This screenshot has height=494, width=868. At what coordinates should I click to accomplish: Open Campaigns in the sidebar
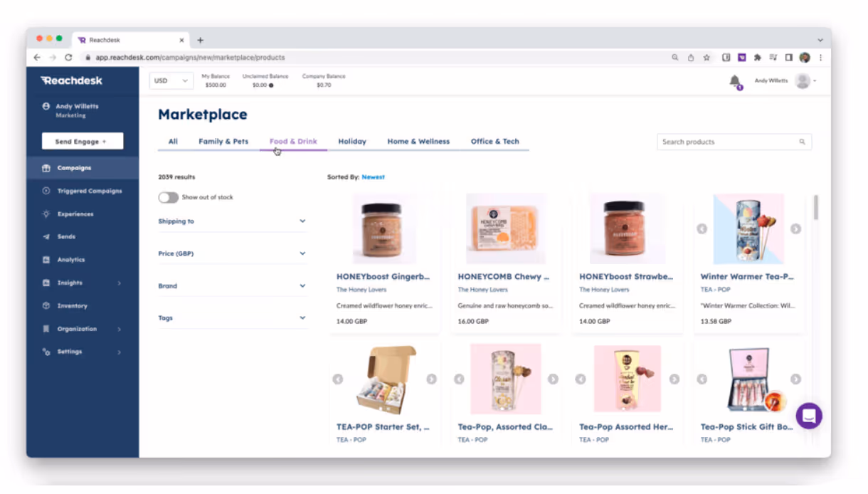tap(83, 168)
